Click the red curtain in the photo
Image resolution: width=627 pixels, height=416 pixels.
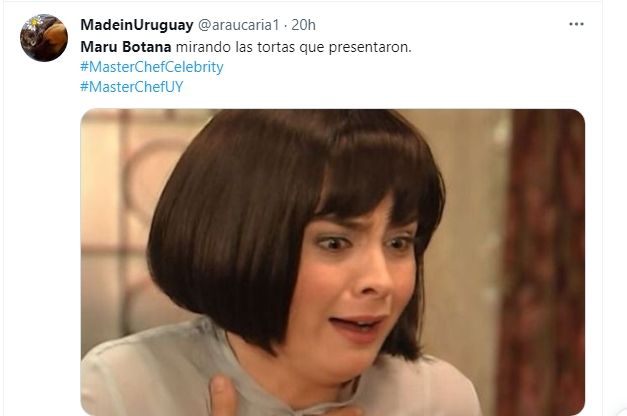pyautogui.click(x=544, y=260)
